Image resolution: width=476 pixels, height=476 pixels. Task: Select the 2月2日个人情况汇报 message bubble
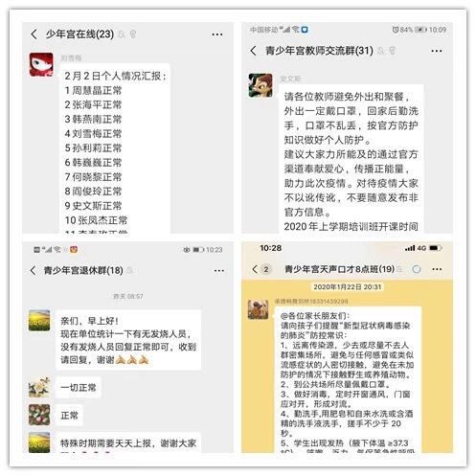click(x=115, y=148)
